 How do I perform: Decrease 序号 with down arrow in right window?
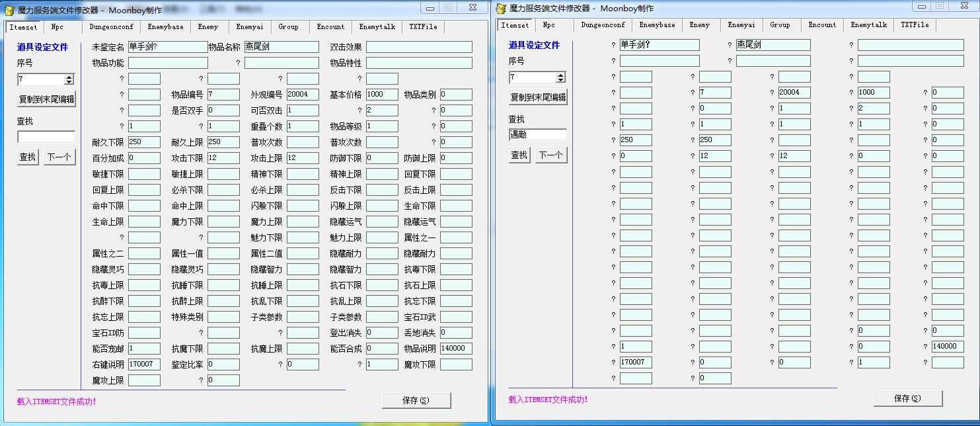561,80
